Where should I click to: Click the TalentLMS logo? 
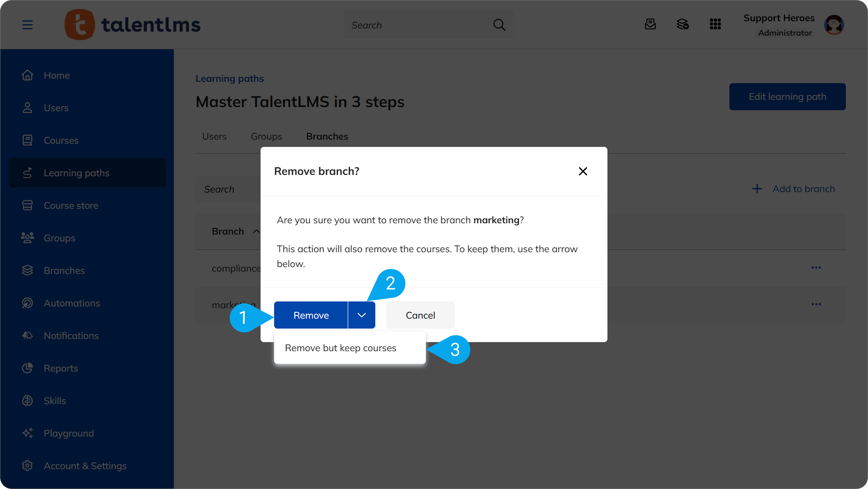click(132, 25)
